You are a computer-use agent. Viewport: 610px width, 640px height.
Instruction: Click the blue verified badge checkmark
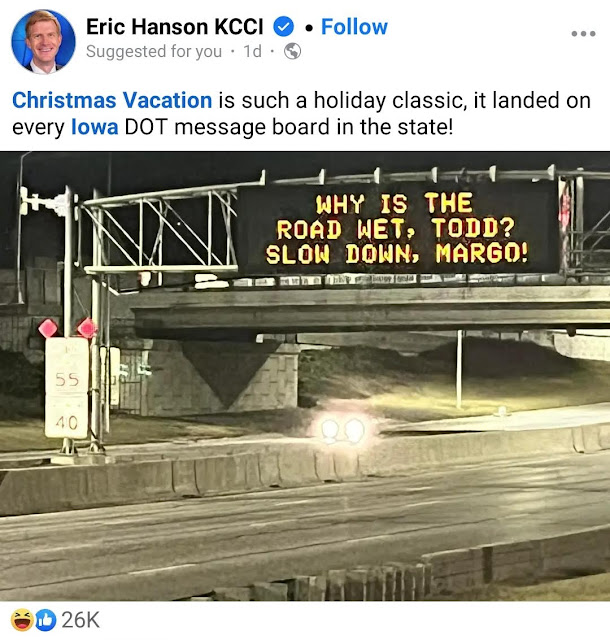pyautogui.click(x=283, y=27)
